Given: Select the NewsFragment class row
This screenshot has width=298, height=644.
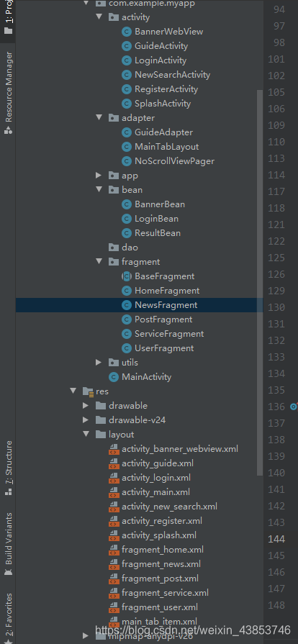Looking at the screenshot, I should (x=140, y=305).
